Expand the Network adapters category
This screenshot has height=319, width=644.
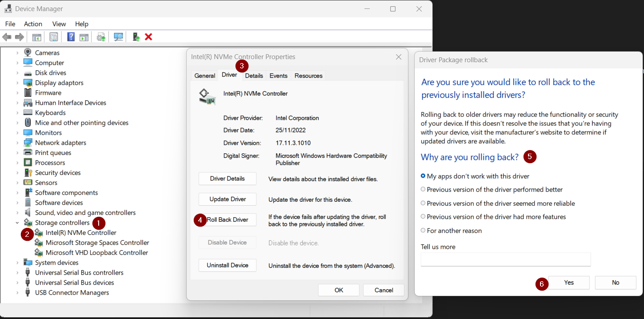click(17, 143)
